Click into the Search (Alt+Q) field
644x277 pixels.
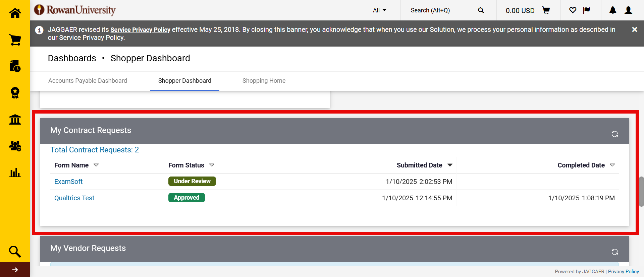[439, 10]
